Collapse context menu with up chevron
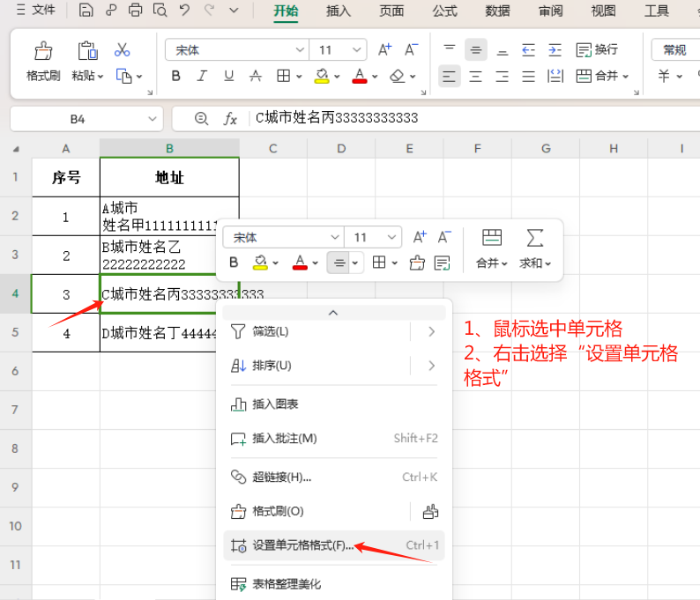700x600 pixels. (333, 313)
